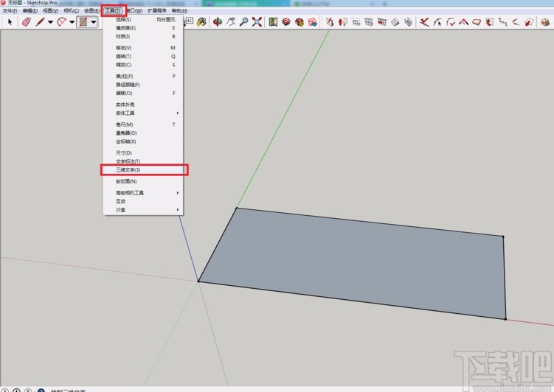Open the LayOut send icon
This screenshot has height=392, width=554.
pyautogui.click(x=312, y=22)
